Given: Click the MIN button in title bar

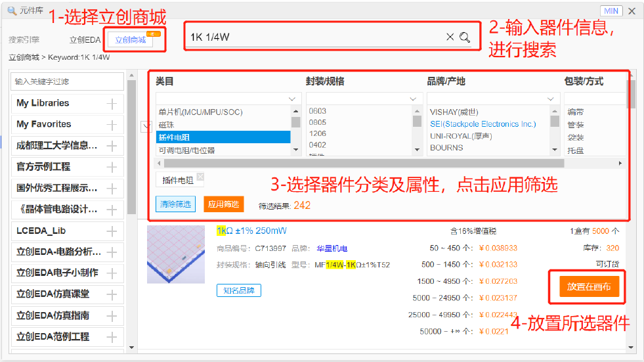Looking at the screenshot, I should [x=611, y=11].
